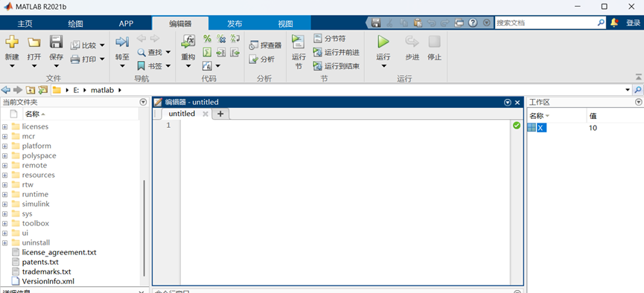Select the untitled editor tab
Viewport: 644px width, 293px height.
point(182,114)
